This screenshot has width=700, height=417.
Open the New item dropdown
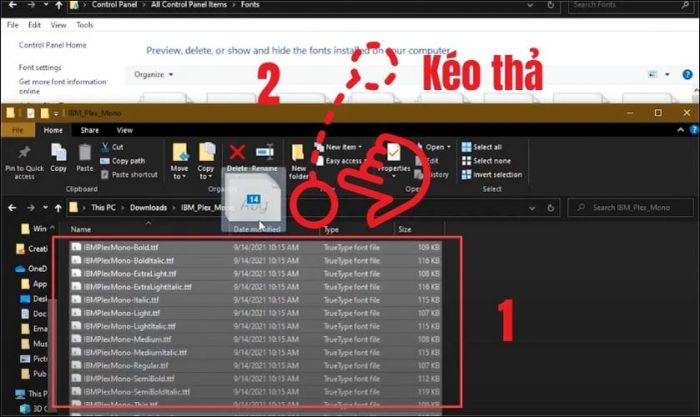[338, 147]
